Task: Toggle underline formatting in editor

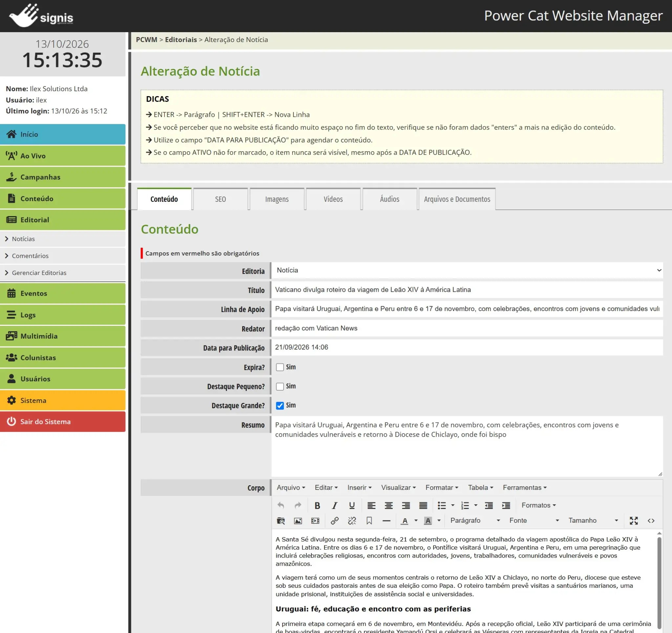Action: point(351,505)
